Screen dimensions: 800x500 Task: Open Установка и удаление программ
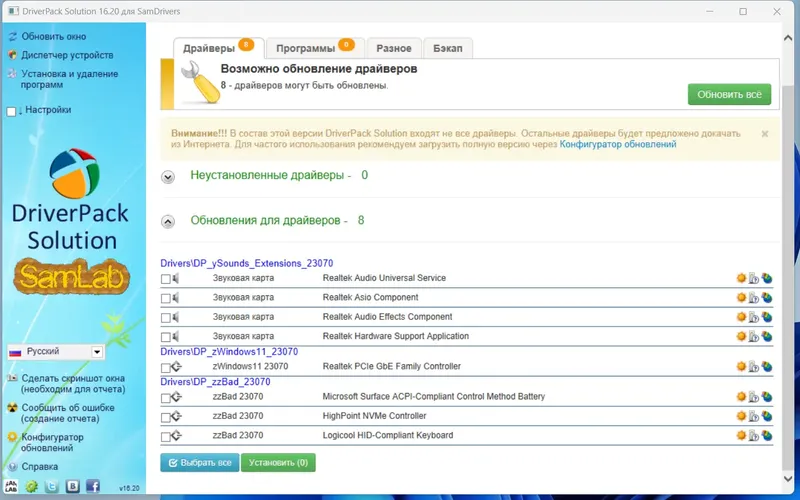click(x=69, y=79)
